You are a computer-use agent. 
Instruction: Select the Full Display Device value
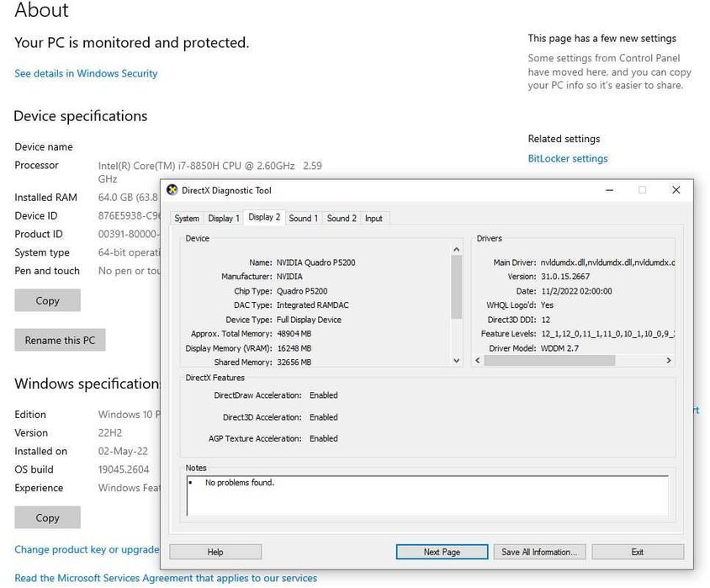pos(309,320)
